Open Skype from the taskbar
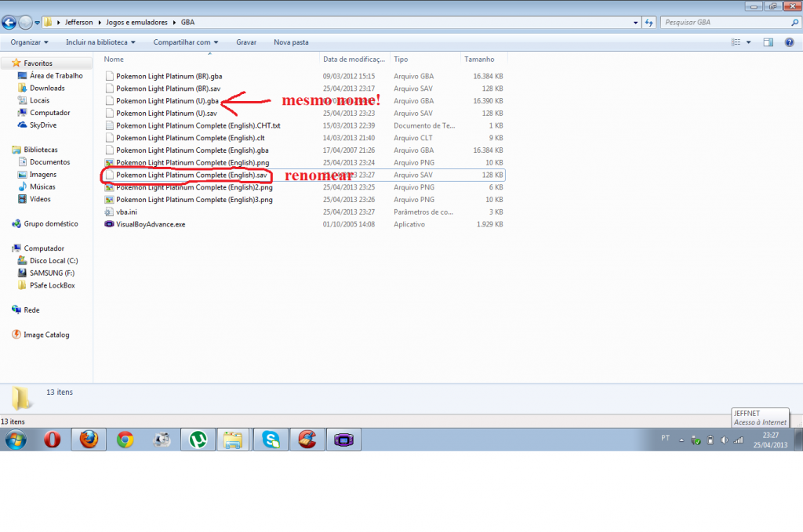 click(271, 440)
